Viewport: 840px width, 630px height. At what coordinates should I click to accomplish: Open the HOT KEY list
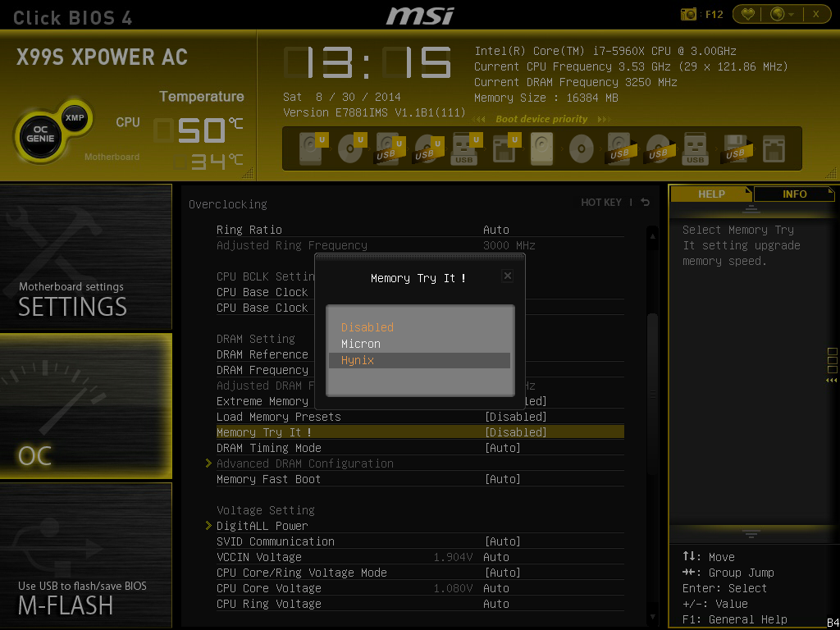[601, 202]
